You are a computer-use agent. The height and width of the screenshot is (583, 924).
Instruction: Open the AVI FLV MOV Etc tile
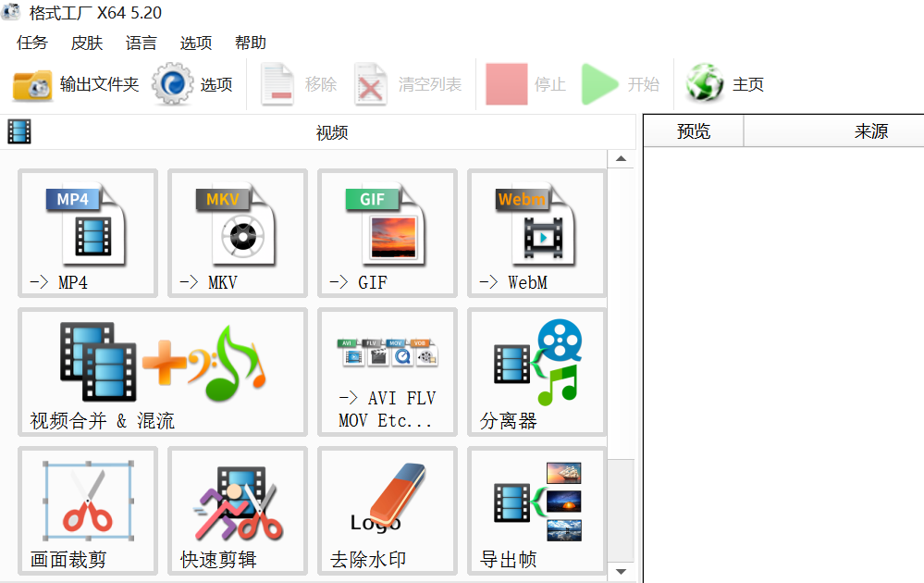(x=388, y=372)
